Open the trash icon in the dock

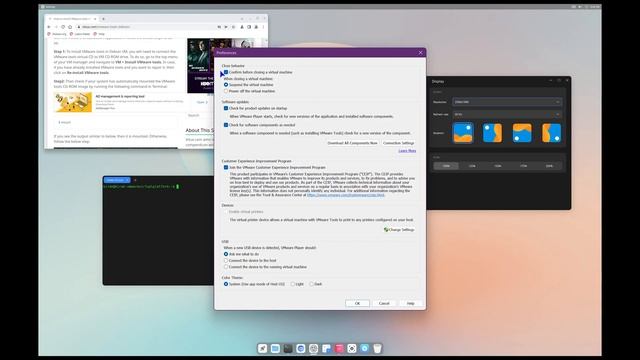pyautogui.click(x=377, y=348)
